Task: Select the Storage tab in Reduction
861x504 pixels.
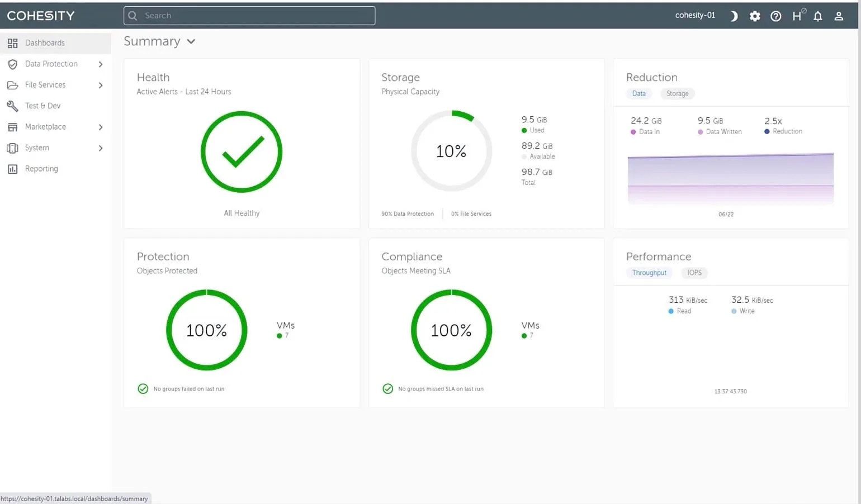Action: point(677,94)
